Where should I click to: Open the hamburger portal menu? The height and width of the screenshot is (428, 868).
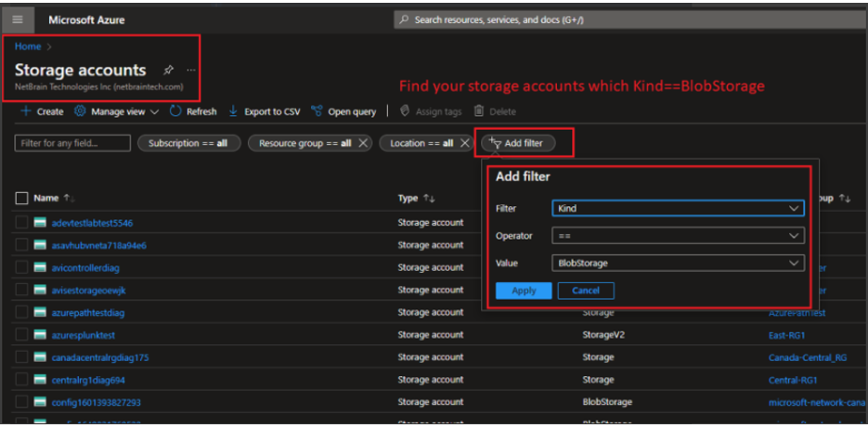(18, 19)
